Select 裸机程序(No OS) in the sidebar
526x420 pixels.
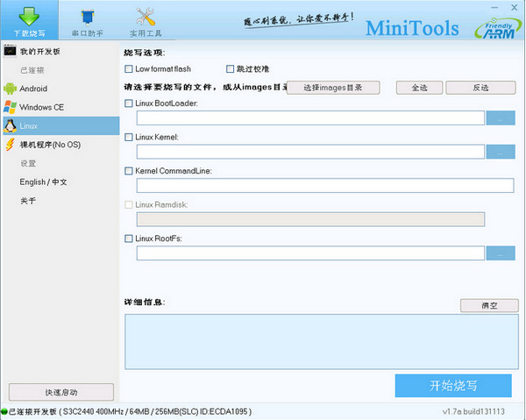[x=60, y=145]
